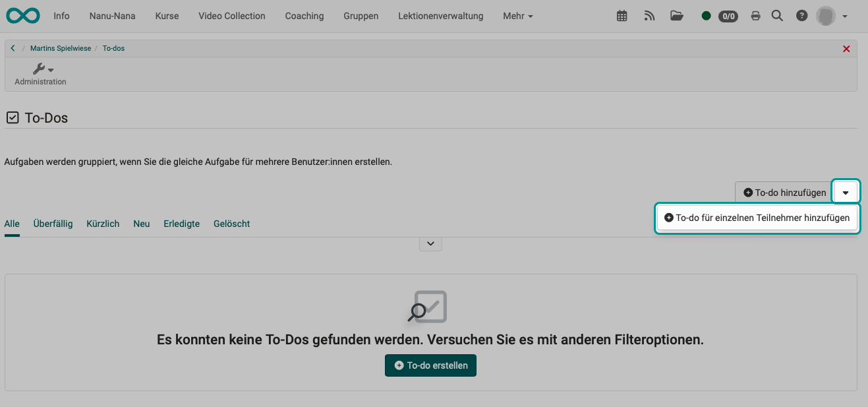Open help via question mark icon
The width and height of the screenshot is (868, 407).
point(801,16)
